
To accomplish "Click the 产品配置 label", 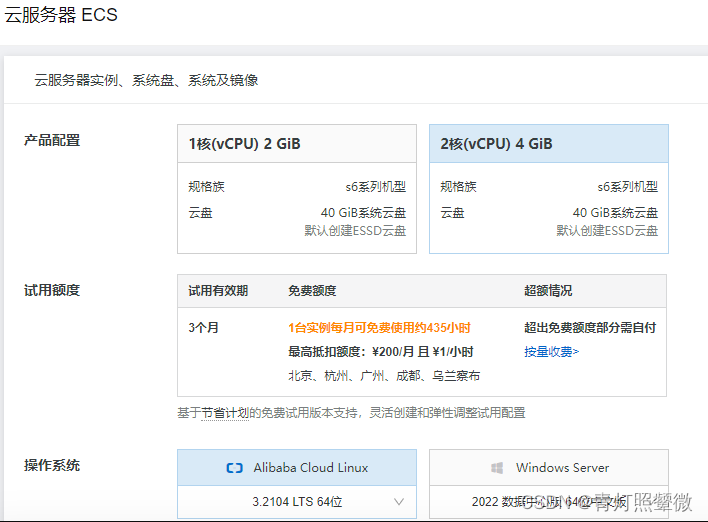I will [x=52, y=140].
